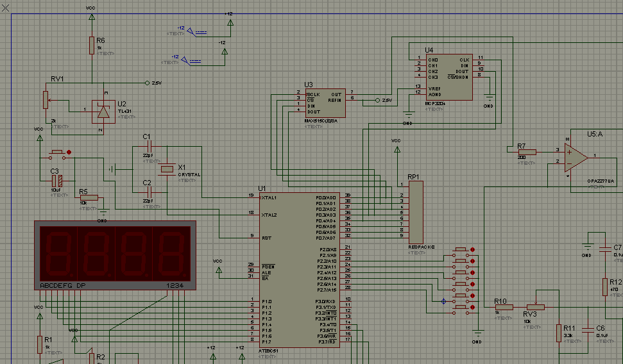The image size is (623, 364).
Task: Select capacitor C6 0.1uF
Action: [x=588, y=330]
